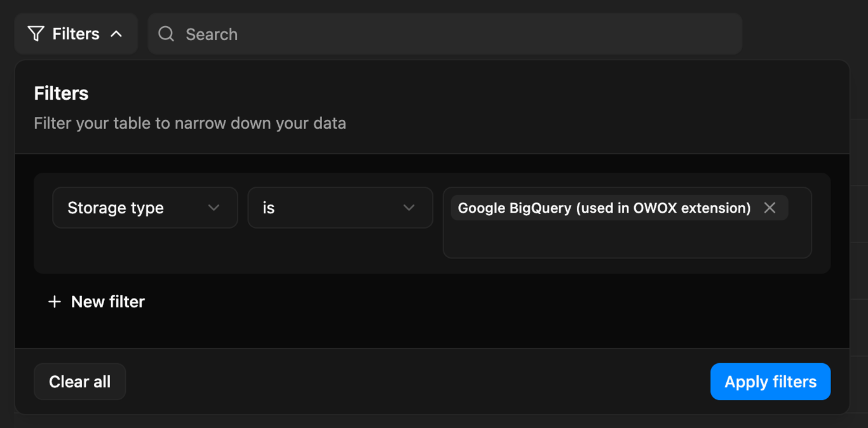Click the filter funnel icon
868x428 pixels.
[x=36, y=33]
